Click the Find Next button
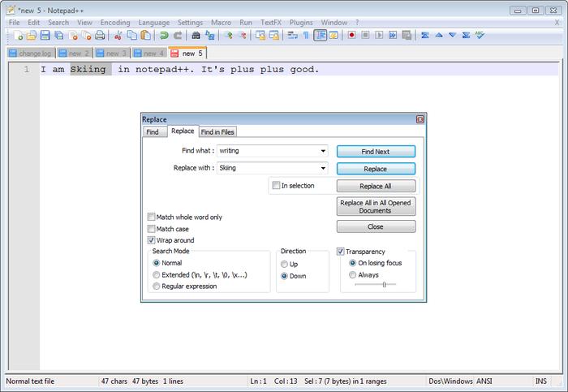Screen dimensions: 568x392 click(x=376, y=152)
